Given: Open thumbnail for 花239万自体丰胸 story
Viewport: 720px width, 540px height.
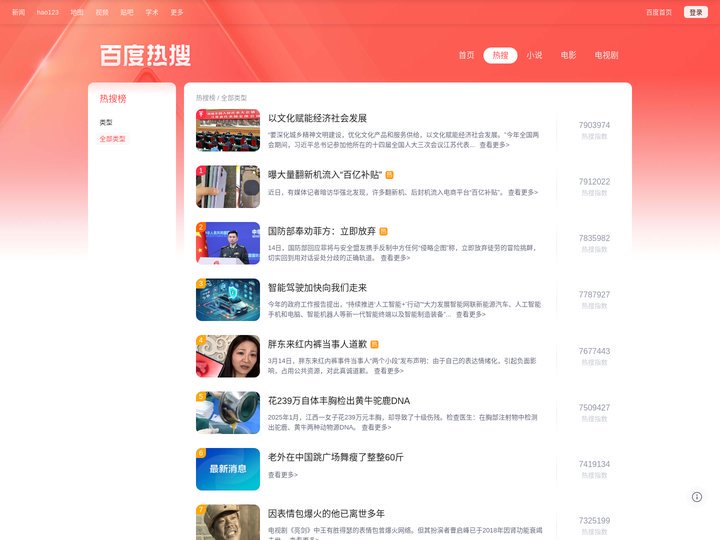Looking at the screenshot, I should point(228,413).
